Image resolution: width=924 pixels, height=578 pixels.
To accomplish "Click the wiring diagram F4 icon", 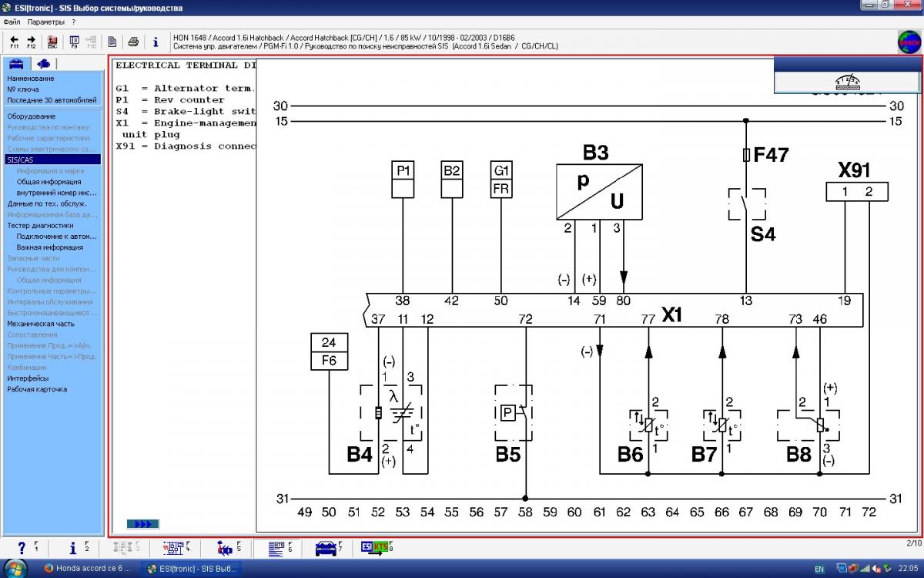I will (172, 548).
